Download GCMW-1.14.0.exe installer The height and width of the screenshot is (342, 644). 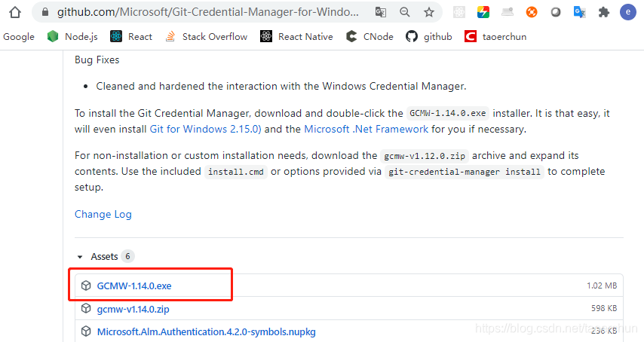point(134,286)
